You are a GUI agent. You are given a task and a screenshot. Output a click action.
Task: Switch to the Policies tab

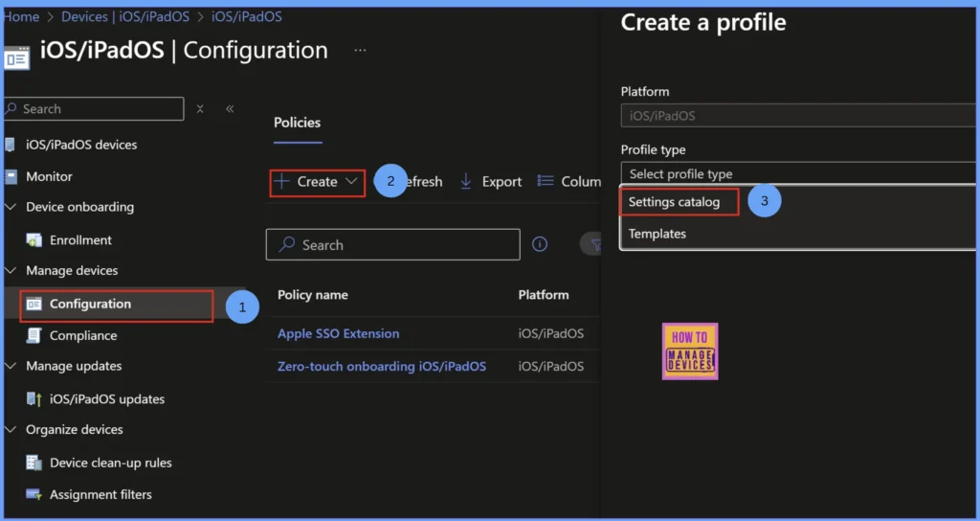click(297, 123)
